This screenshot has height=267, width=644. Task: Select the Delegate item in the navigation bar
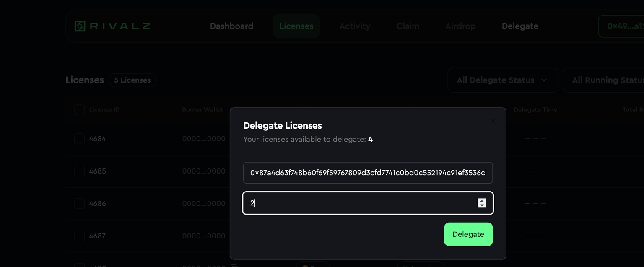tap(520, 26)
